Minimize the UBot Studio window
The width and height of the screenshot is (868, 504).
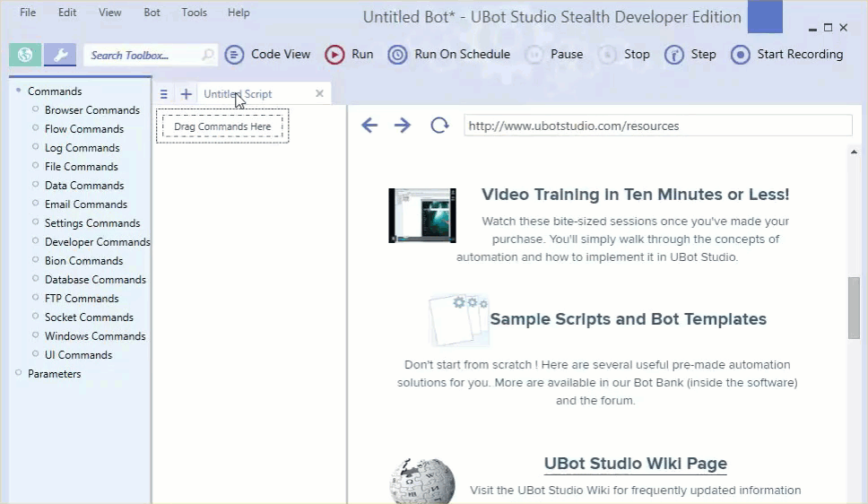(x=812, y=28)
